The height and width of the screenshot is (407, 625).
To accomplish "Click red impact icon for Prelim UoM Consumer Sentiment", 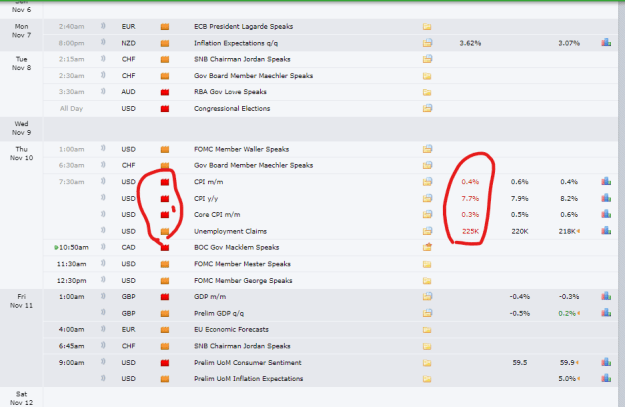I will coord(165,363).
